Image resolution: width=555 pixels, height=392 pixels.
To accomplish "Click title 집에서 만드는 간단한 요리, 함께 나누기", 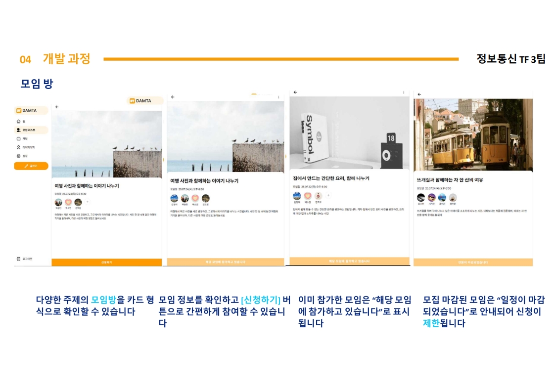I will point(331,178).
